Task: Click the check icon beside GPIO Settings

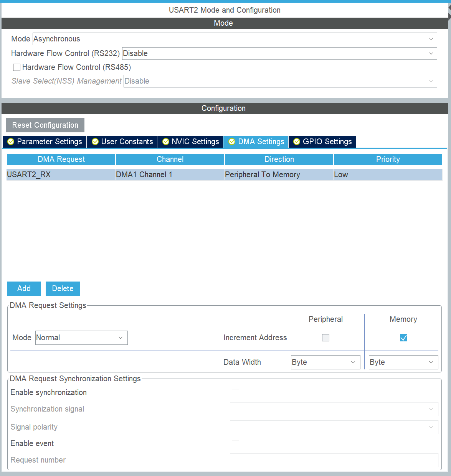Action: [297, 142]
